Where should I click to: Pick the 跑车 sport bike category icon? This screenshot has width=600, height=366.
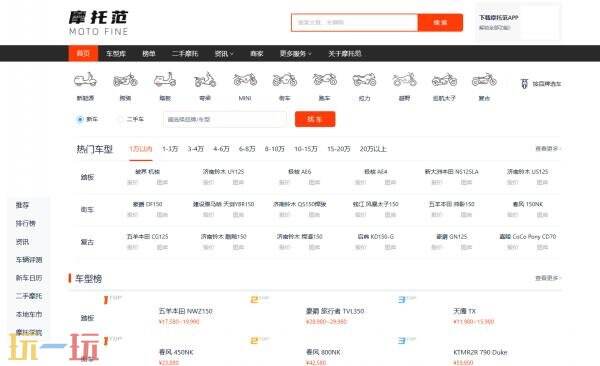(324, 80)
